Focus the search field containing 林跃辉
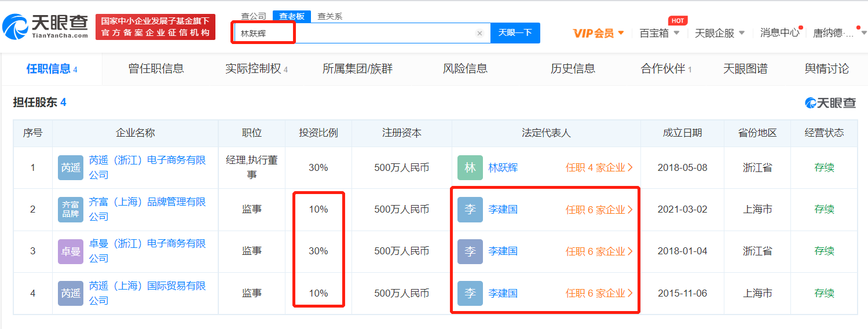 coord(362,33)
